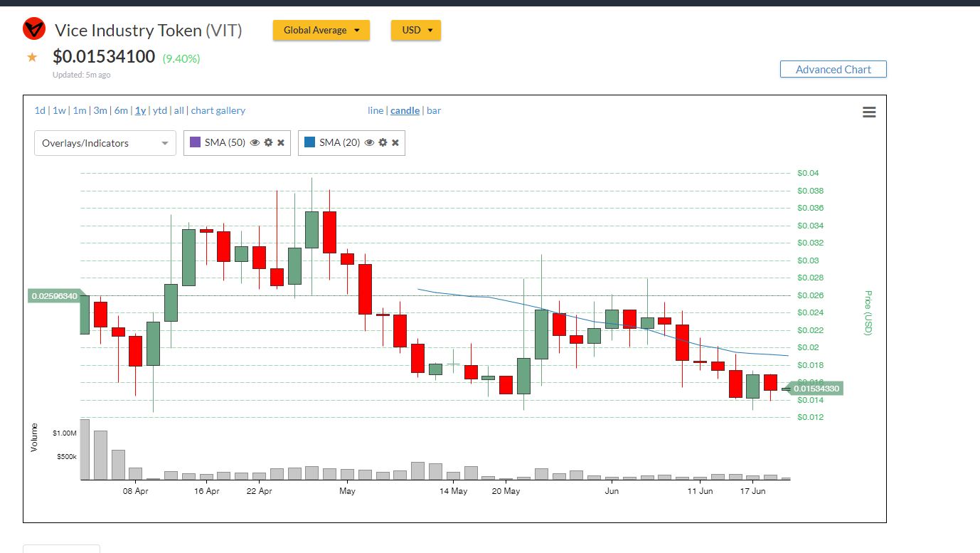Select the ytd time range

point(160,110)
